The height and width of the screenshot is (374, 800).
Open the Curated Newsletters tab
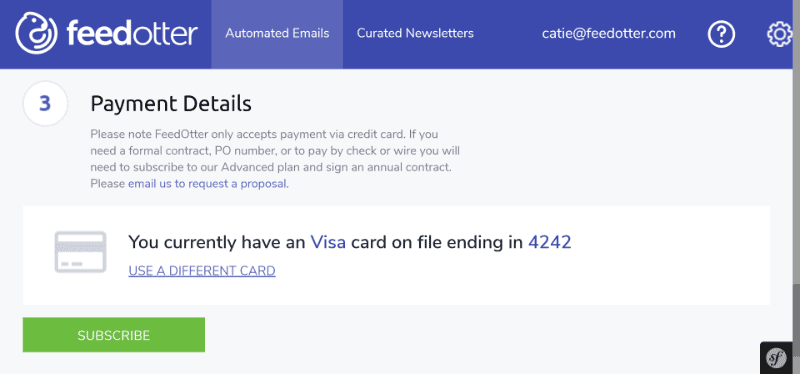pos(415,34)
